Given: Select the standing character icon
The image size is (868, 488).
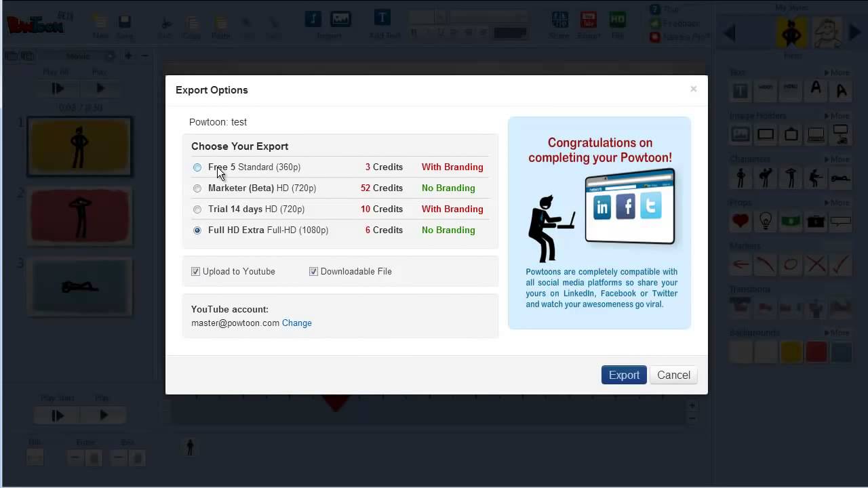Looking at the screenshot, I should (x=741, y=178).
